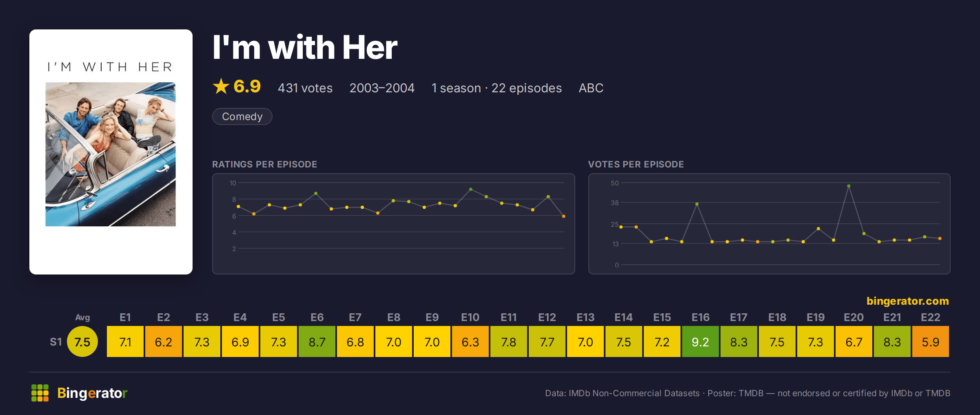Click the ABC network label
Viewport: 980px width, 415px height.
pos(591,88)
